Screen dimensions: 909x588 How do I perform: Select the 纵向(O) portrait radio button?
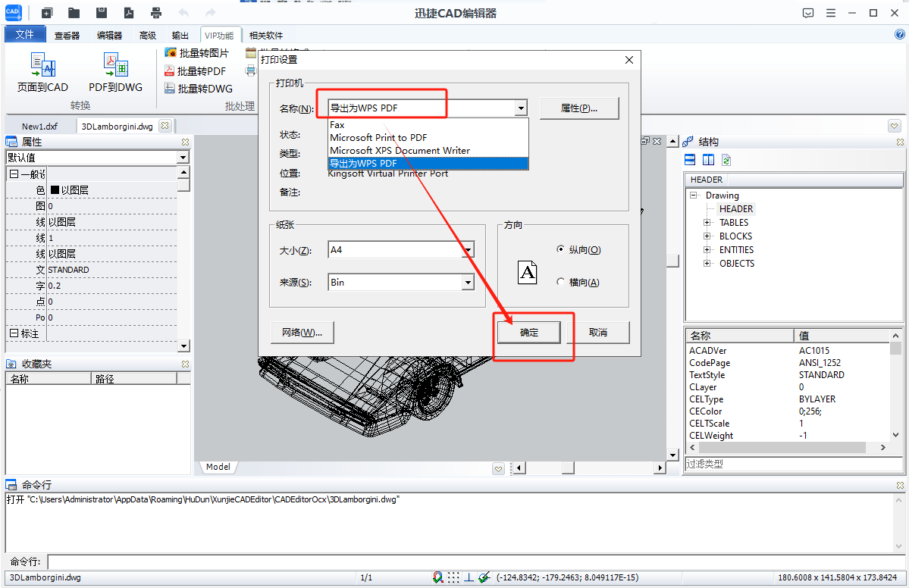560,249
